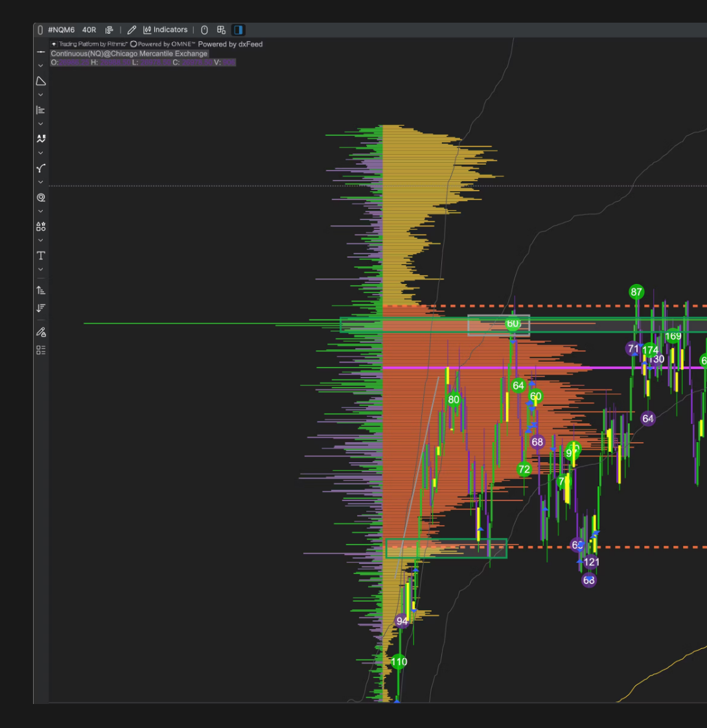The width and height of the screenshot is (707, 728).
Task: Expand options below shapes icons tool
Action: point(41,241)
